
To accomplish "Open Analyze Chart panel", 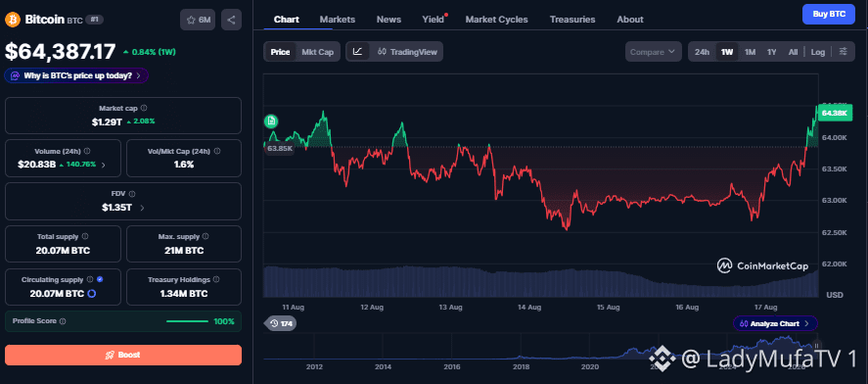I will coord(775,323).
